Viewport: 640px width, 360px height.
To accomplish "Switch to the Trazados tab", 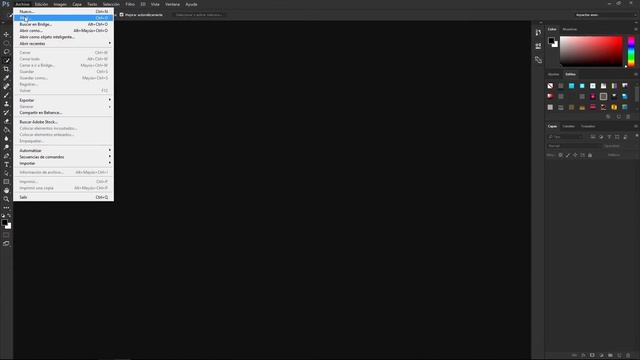I will coord(588,127).
